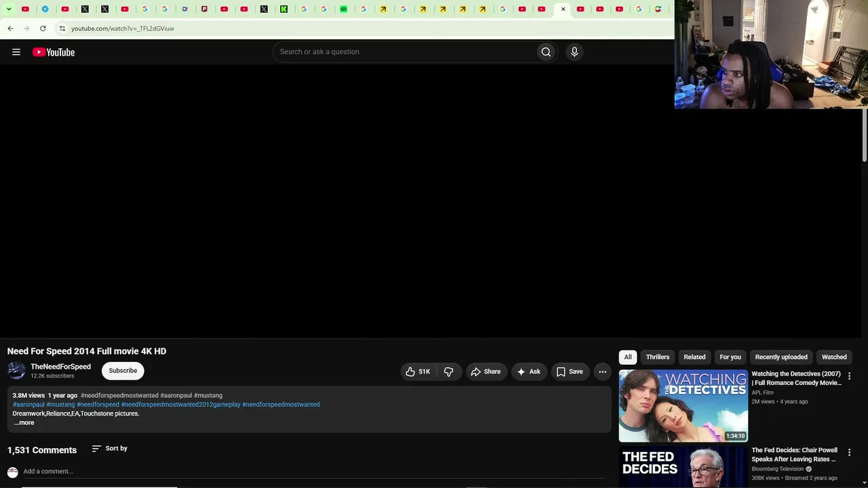Open the #needforspeedmostwanted2012gameplay hashtag link
Viewport: 868px width, 488px height.
[x=181, y=405]
